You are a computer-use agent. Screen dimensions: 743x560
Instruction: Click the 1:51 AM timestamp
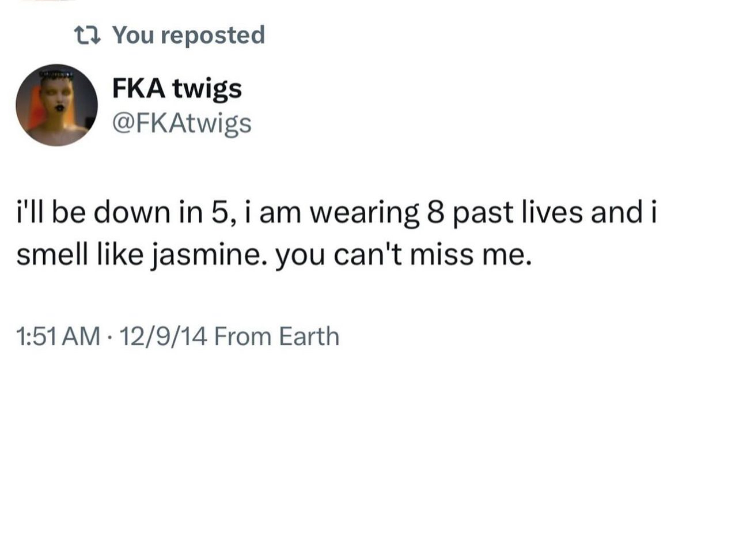click(x=58, y=336)
